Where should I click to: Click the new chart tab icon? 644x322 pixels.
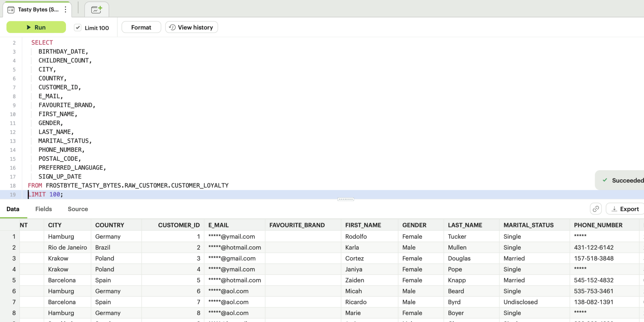pyautogui.click(x=97, y=9)
